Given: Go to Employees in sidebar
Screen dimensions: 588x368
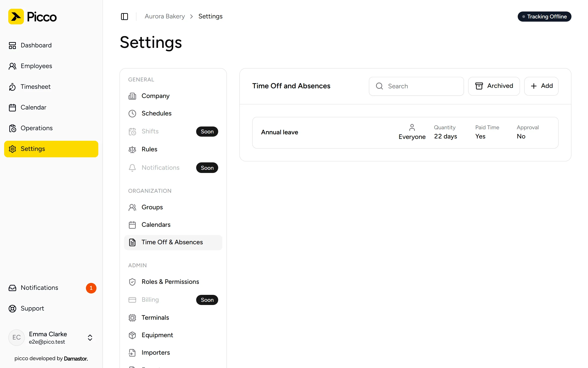Looking at the screenshot, I should pos(51,66).
